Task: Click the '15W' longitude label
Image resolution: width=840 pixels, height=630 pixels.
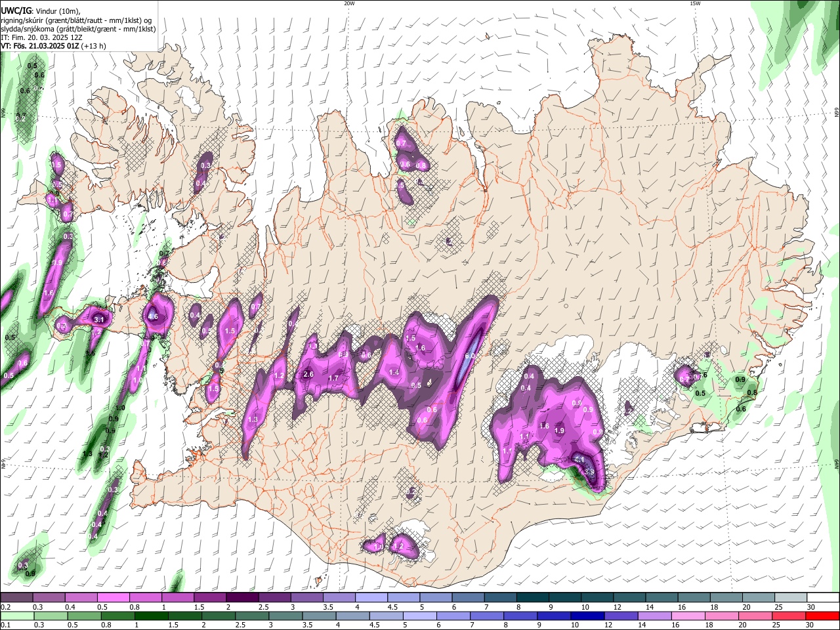Action: [695, 3]
